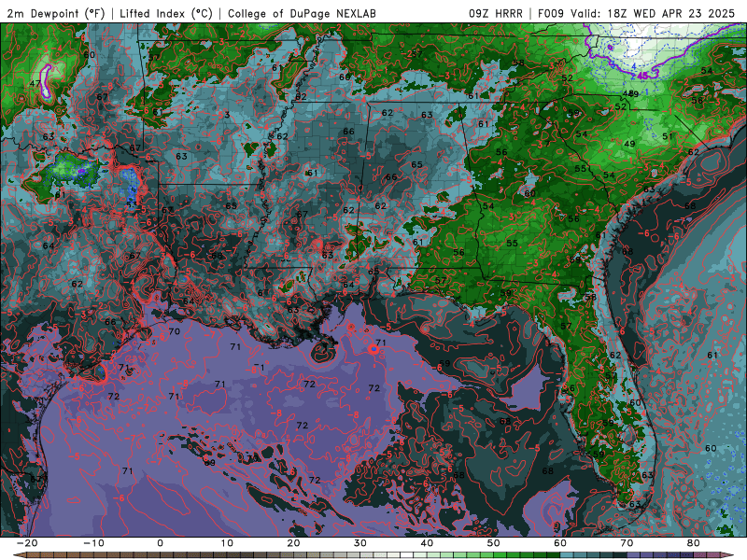Click the '53' dewpoint value on map
The image size is (747, 560).
[x=132, y=204]
